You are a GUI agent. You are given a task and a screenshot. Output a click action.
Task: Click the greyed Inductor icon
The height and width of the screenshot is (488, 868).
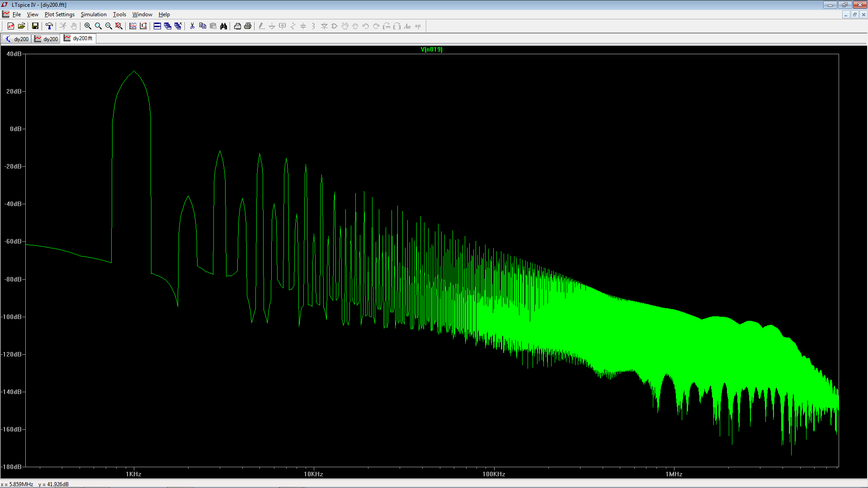click(x=314, y=26)
